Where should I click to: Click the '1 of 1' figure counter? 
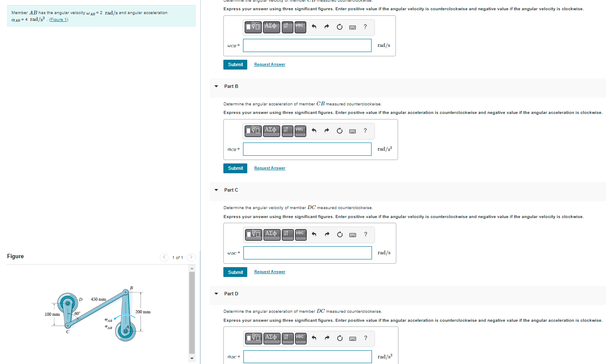point(177,257)
